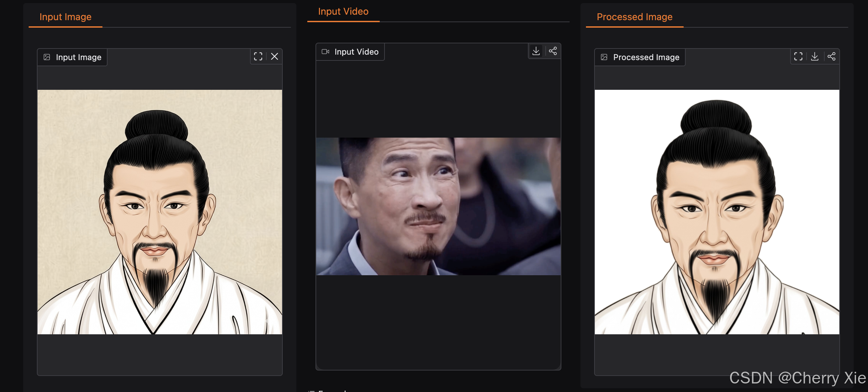Click the Input Video label badge
Viewport: 868px width, 392px height.
(356, 52)
